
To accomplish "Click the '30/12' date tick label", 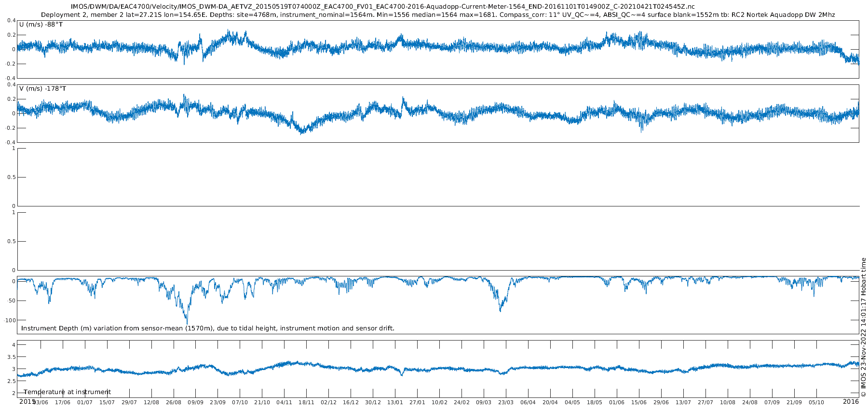I will pos(373,402).
